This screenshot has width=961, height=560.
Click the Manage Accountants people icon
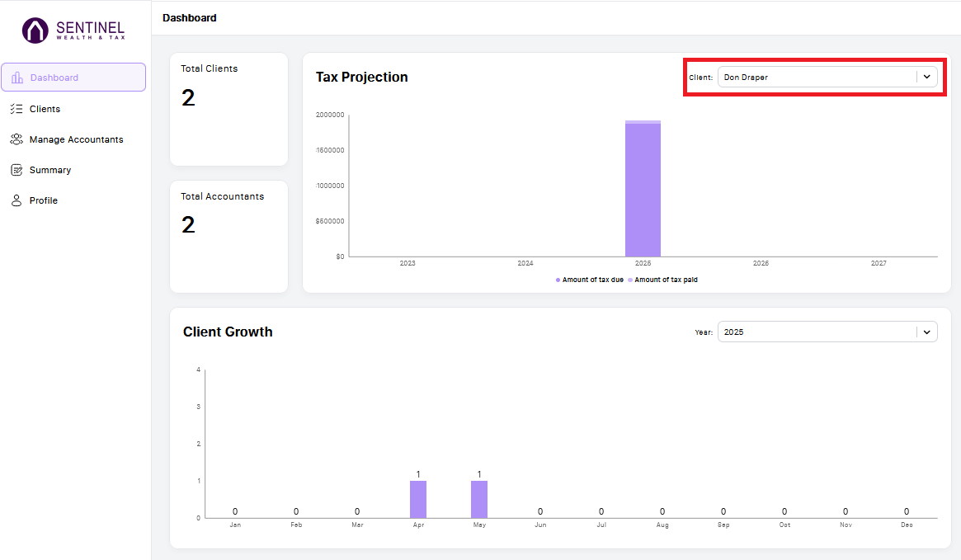[x=16, y=139]
